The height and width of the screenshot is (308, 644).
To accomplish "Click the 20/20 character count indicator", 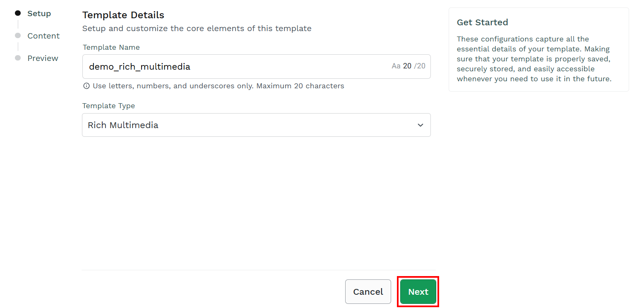I will coord(414,66).
